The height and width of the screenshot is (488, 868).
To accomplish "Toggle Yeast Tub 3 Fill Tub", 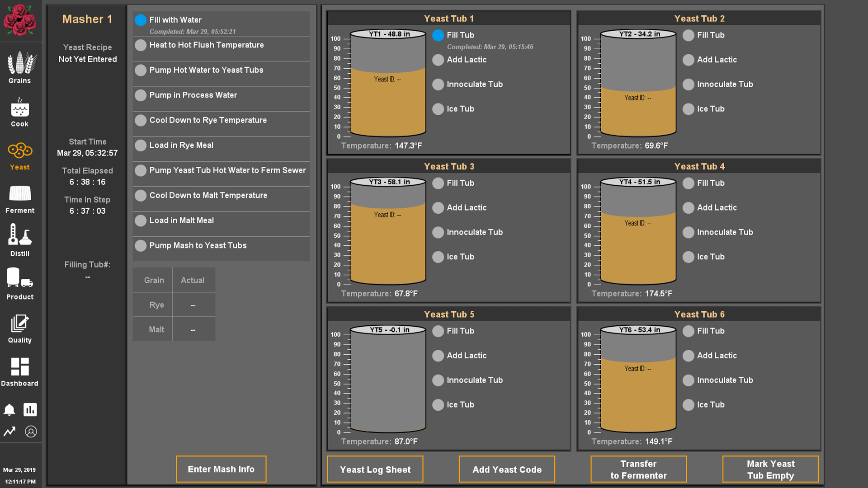I will pos(438,183).
